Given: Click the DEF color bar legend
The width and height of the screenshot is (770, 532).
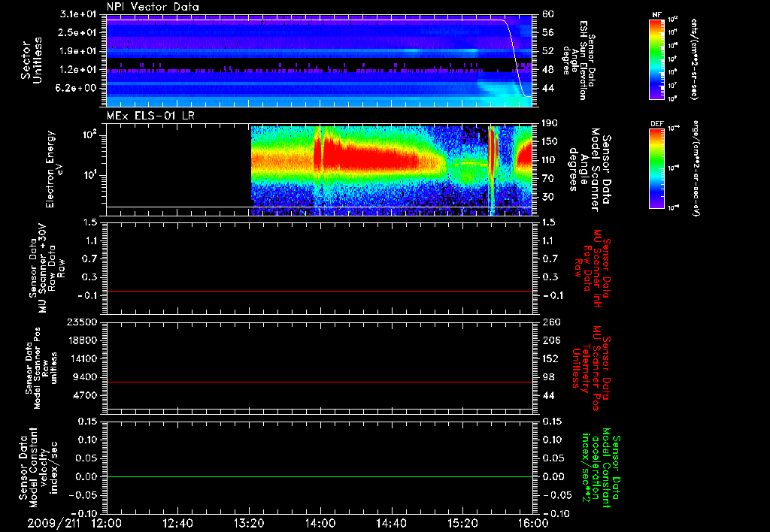Looking at the screenshot, I should [656, 168].
